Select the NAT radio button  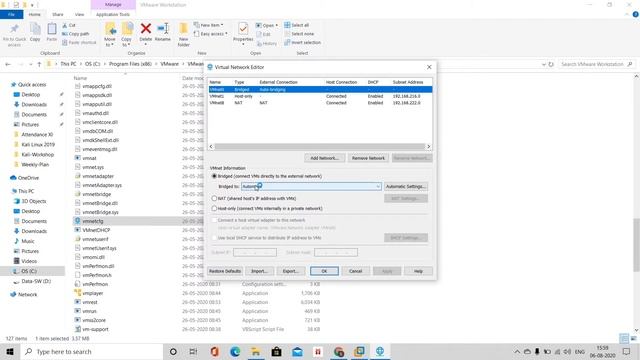click(x=214, y=198)
